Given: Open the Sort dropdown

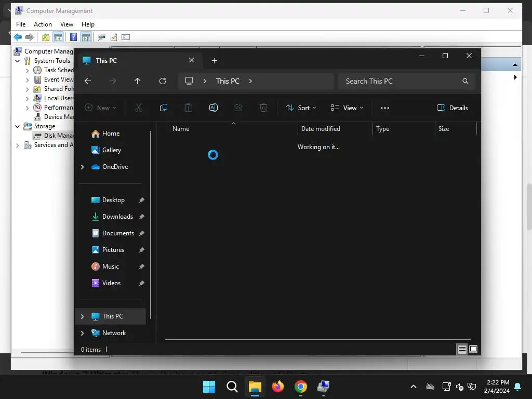Looking at the screenshot, I should point(301,108).
